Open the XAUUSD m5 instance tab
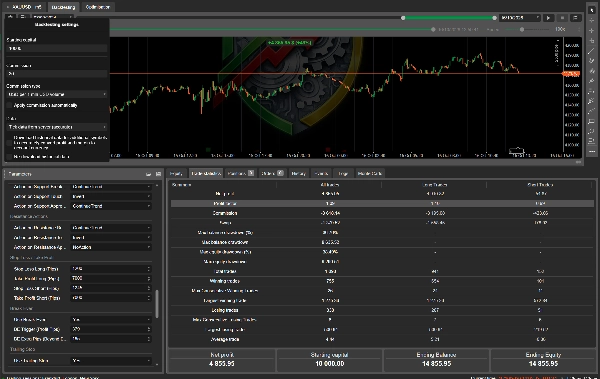This screenshot has height=379, width=600. click(25, 7)
